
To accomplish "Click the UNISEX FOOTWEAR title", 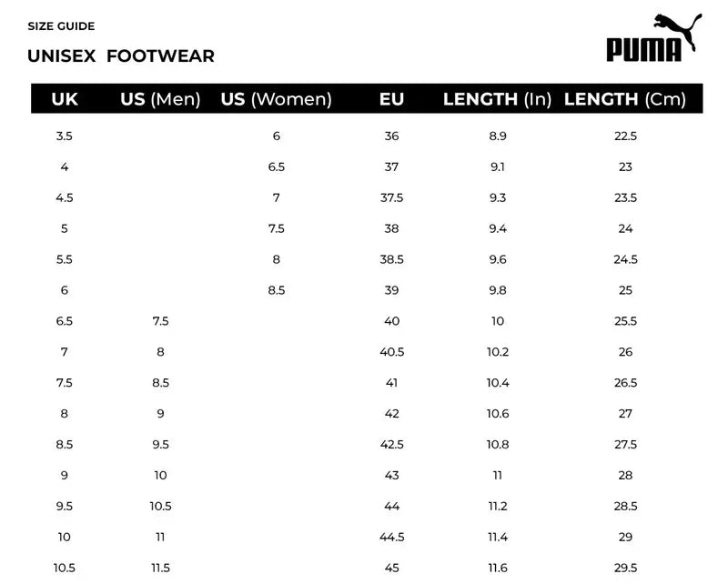I will point(121,56).
